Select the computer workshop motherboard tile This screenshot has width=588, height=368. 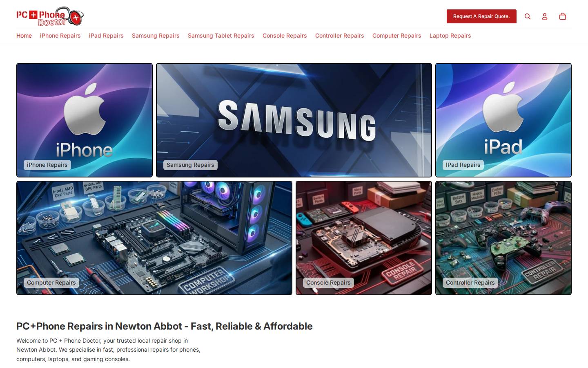tap(154, 238)
